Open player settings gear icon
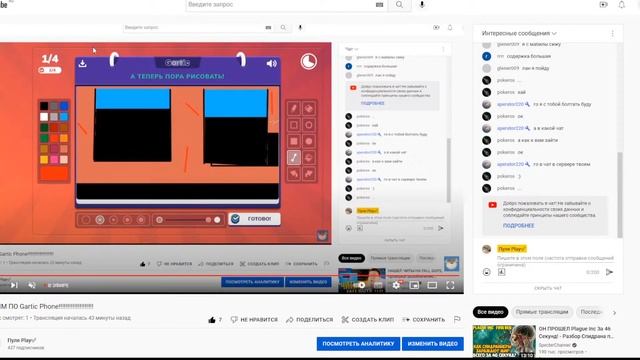This screenshot has height=360, width=640. pyautogui.click(x=396, y=285)
